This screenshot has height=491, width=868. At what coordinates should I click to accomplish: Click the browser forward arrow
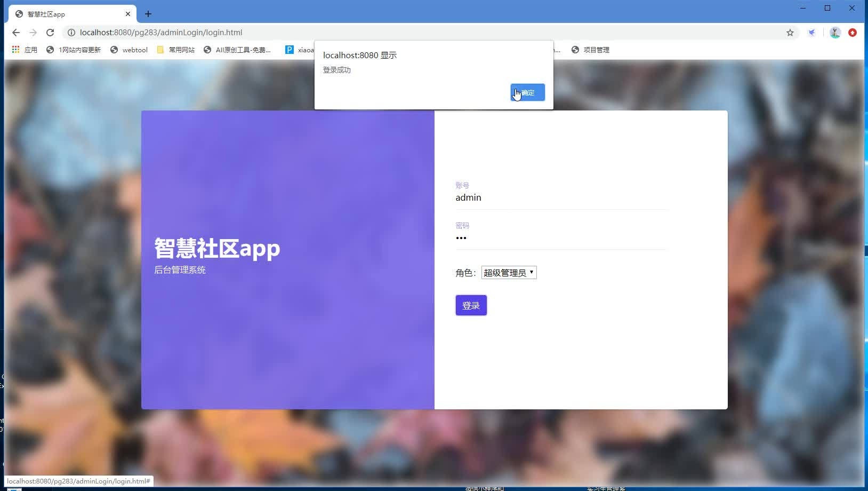[x=33, y=33]
